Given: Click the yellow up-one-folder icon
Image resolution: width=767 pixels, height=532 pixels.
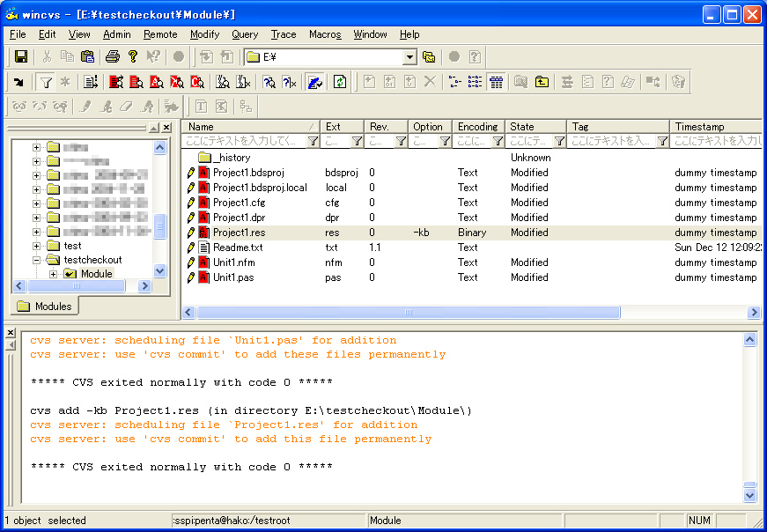Looking at the screenshot, I should pyautogui.click(x=542, y=82).
